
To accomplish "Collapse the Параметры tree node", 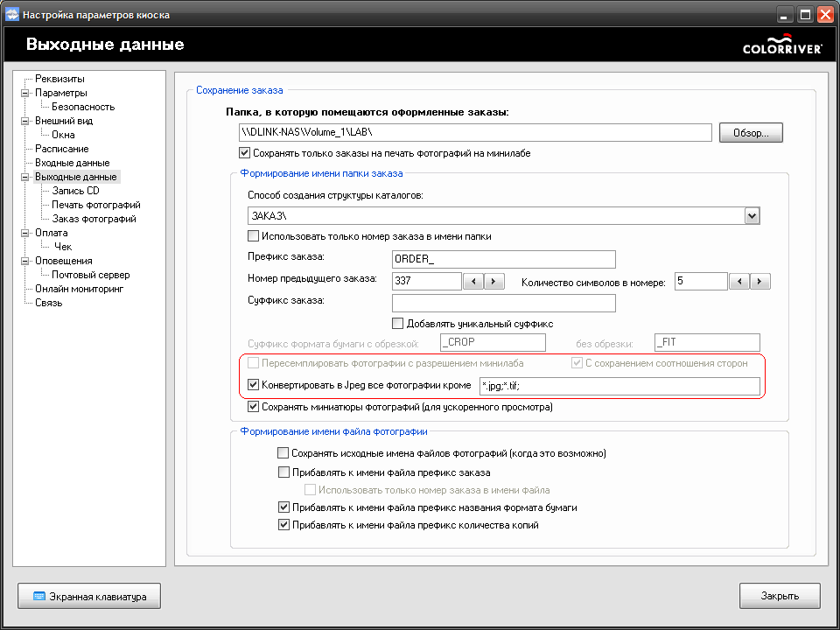I will pos(26,93).
